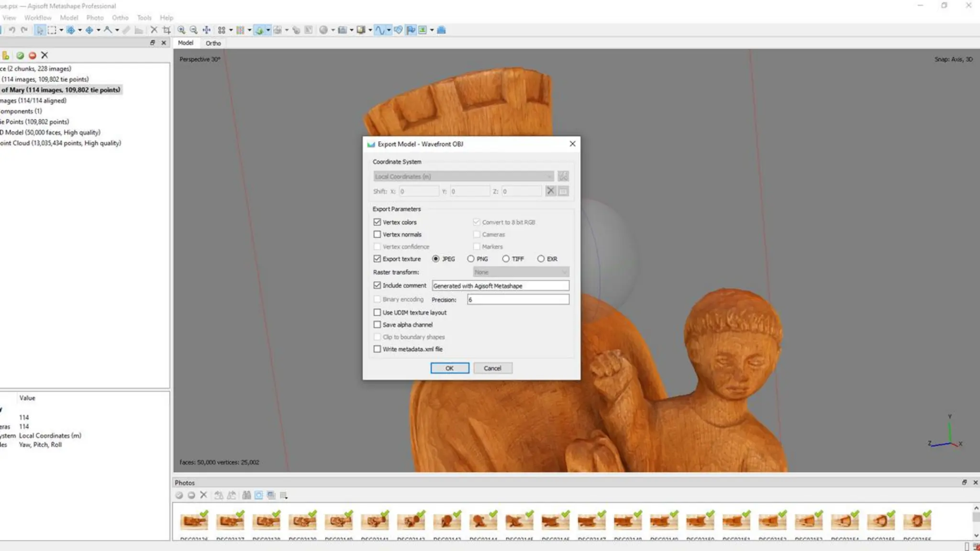The height and width of the screenshot is (551, 980).
Task: Open the rectangle selection tool dropdown arrow
Action: click(x=61, y=30)
